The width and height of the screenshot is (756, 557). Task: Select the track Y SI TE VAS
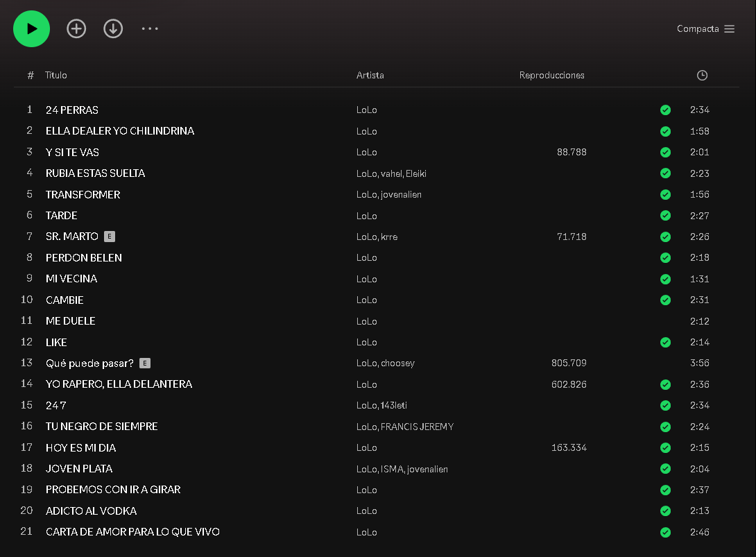click(72, 153)
